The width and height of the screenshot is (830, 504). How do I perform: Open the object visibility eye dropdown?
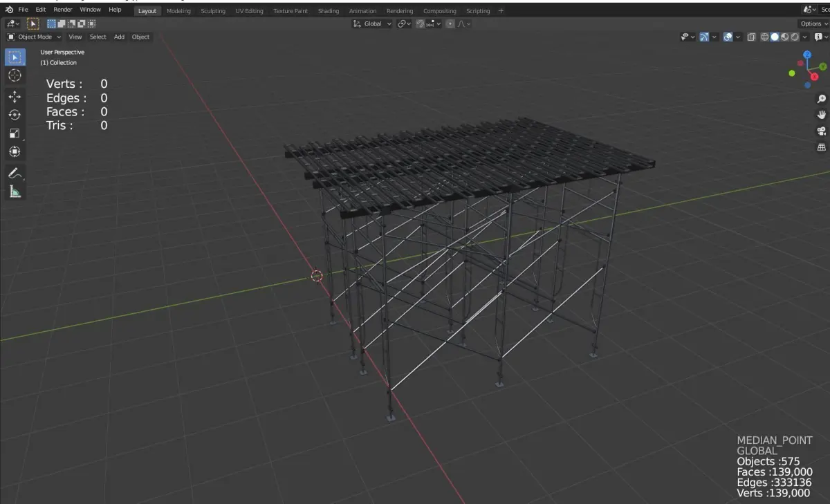688,37
